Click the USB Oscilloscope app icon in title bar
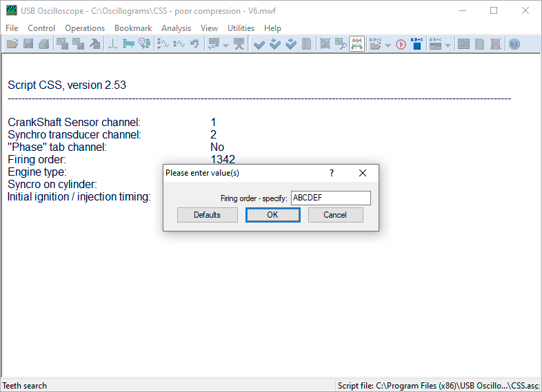Screen dimensions: 542x392 [12, 10]
